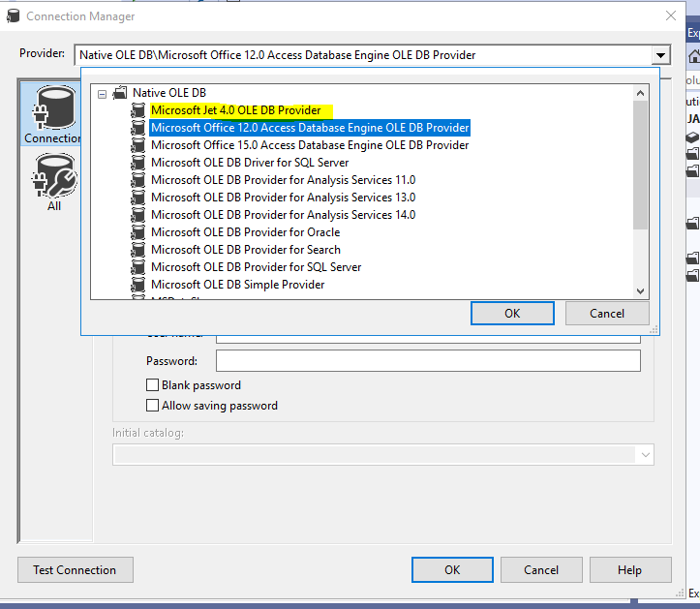
Task: Open the Provider dropdown arrow
Action: tap(660, 55)
